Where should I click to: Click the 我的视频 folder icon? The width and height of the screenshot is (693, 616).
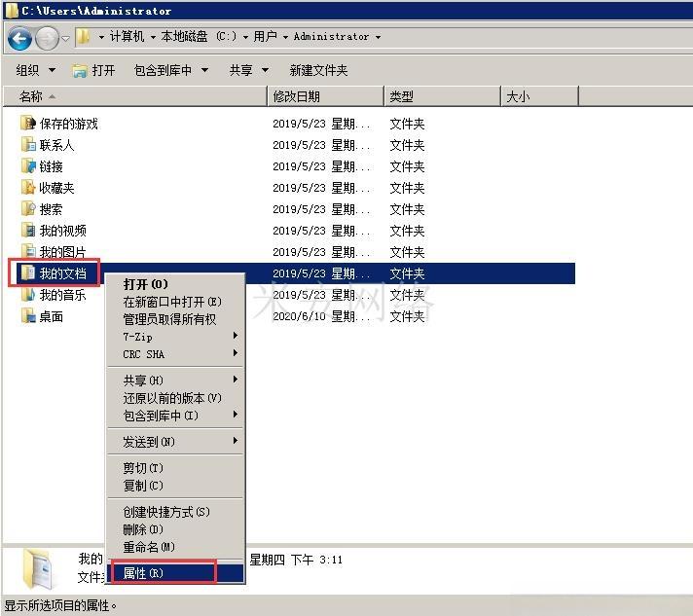[x=28, y=231]
